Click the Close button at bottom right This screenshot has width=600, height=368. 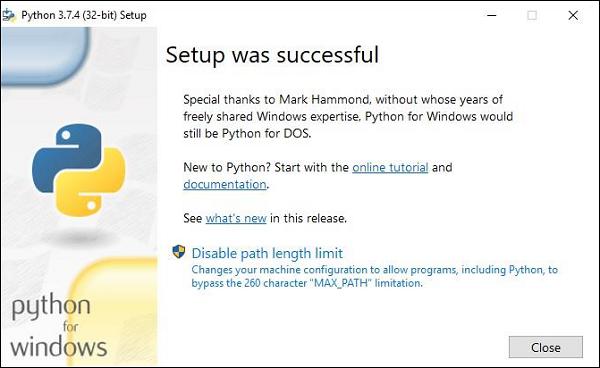pos(546,347)
